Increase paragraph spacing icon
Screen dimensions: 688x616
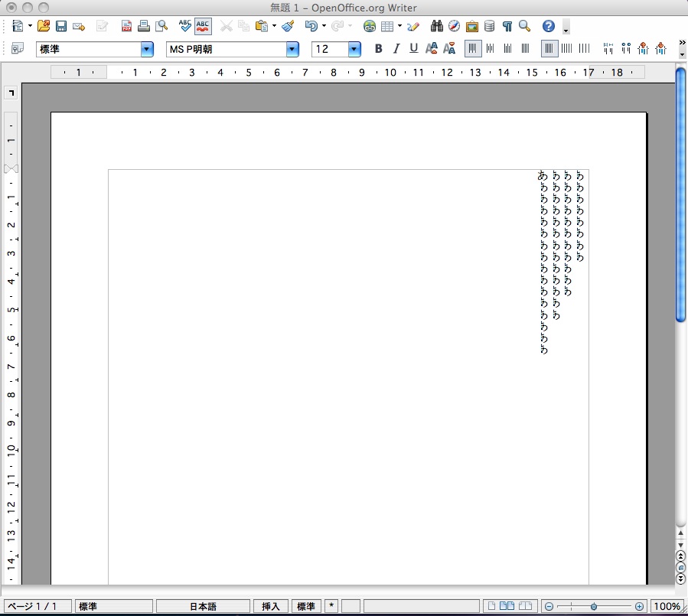pyautogui.click(x=644, y=48)
